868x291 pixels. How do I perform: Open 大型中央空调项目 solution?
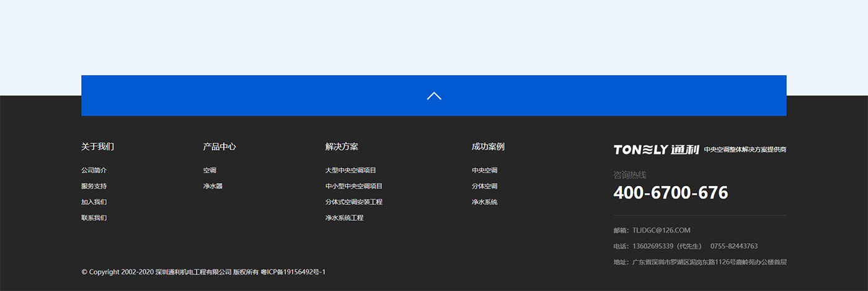click(351, 170)
